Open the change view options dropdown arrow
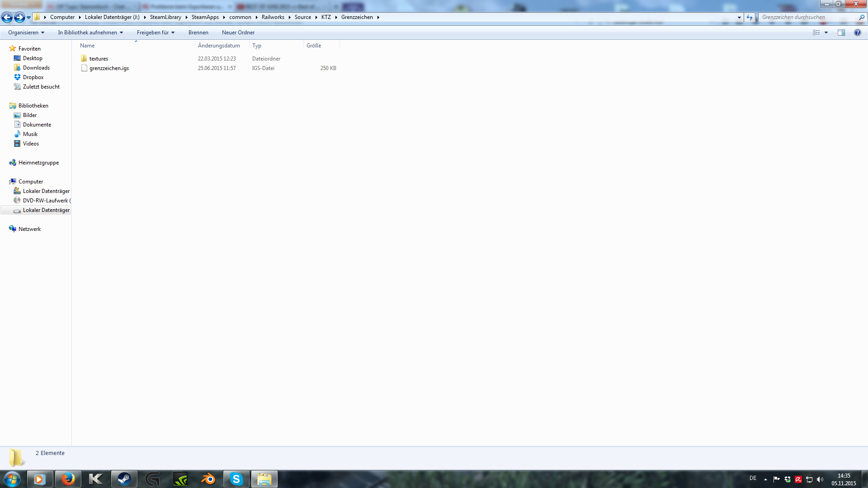The height and width of the screenshot is (488, 868). tap(826, 33)
